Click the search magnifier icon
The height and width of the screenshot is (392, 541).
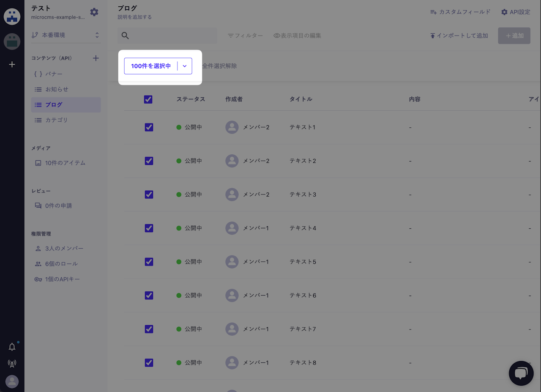(x=125, y=36)
